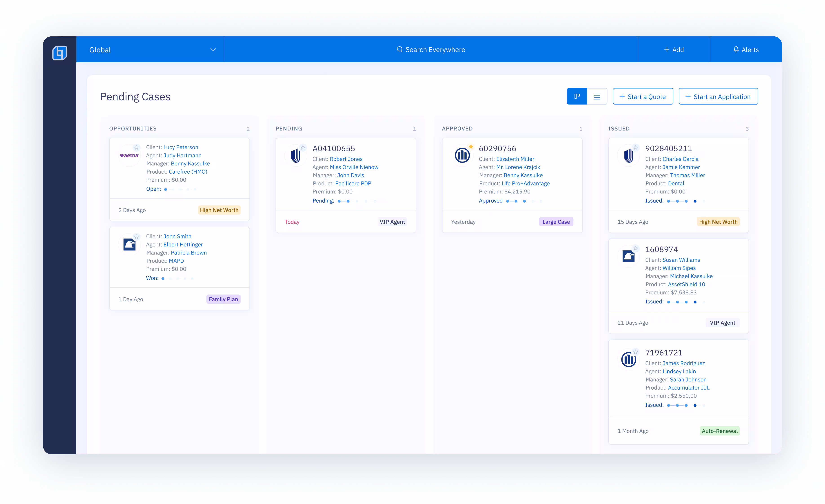825x504 pixels.
Task: Click the Aetna carrier logo
Action: [x=129, y=156]
